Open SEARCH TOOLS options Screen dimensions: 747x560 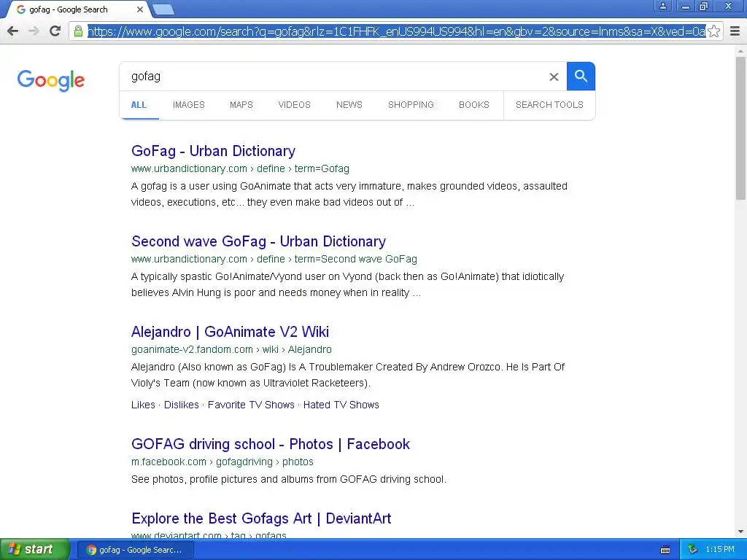click(549, 105)
